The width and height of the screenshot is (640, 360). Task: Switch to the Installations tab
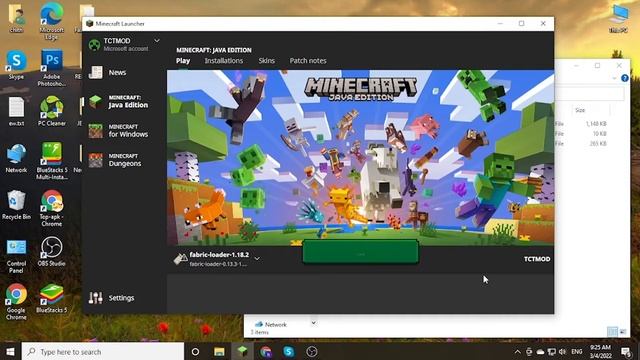tap(224, 61)
